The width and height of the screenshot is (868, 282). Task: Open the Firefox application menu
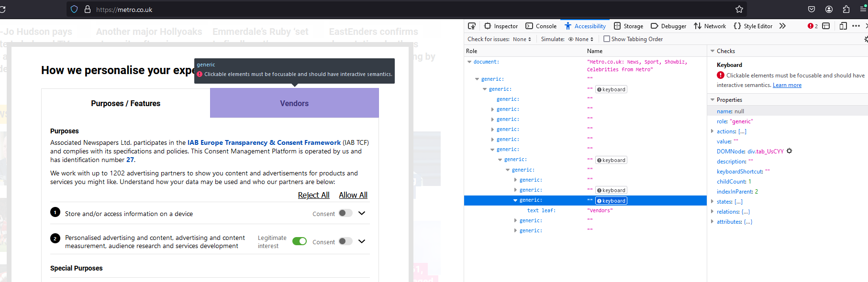click(864, 9)
